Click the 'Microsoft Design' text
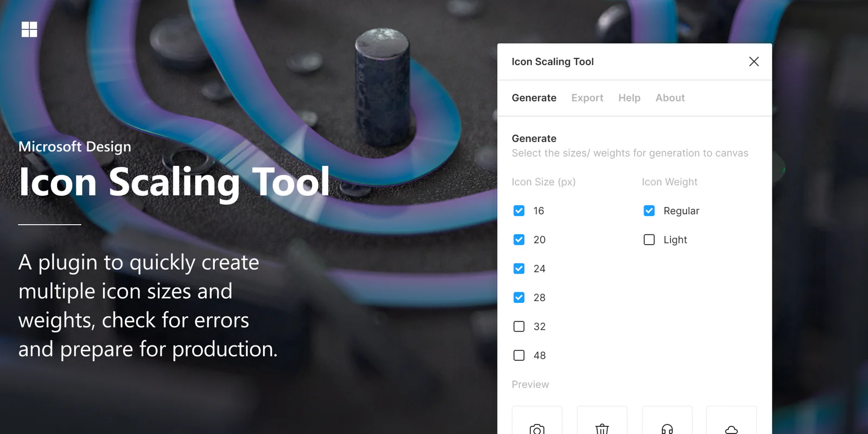Image resolution: width=868 pixels, height=434 pixels. click(x=75, y=146)
